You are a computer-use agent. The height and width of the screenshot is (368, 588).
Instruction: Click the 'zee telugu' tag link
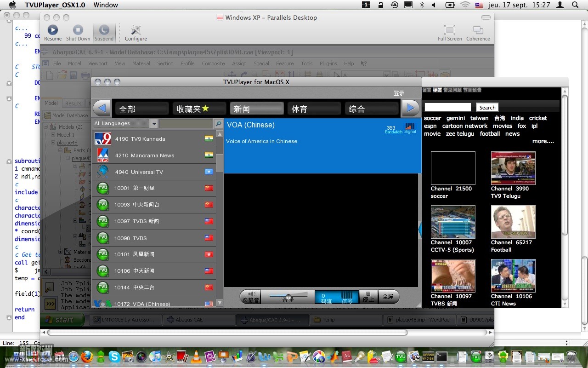click(x=460, y=133)
